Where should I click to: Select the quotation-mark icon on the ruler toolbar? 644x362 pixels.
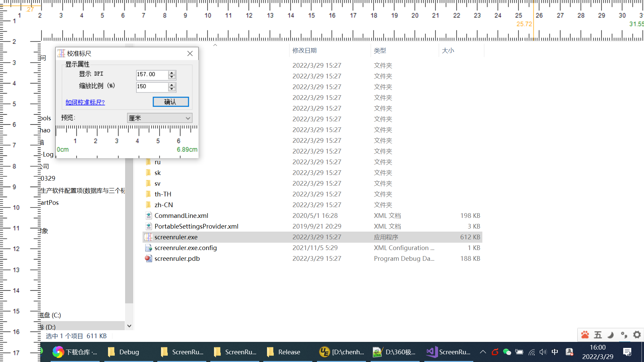coord(624,335)
